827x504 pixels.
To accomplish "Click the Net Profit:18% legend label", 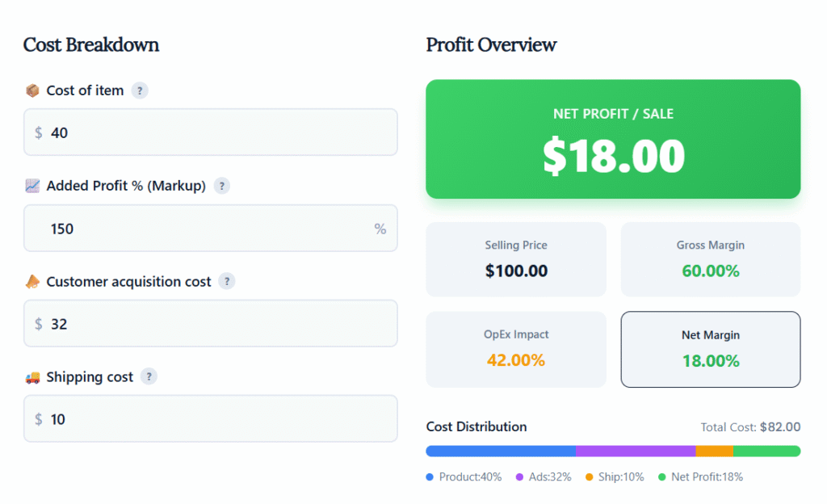I will coord(706,477).
